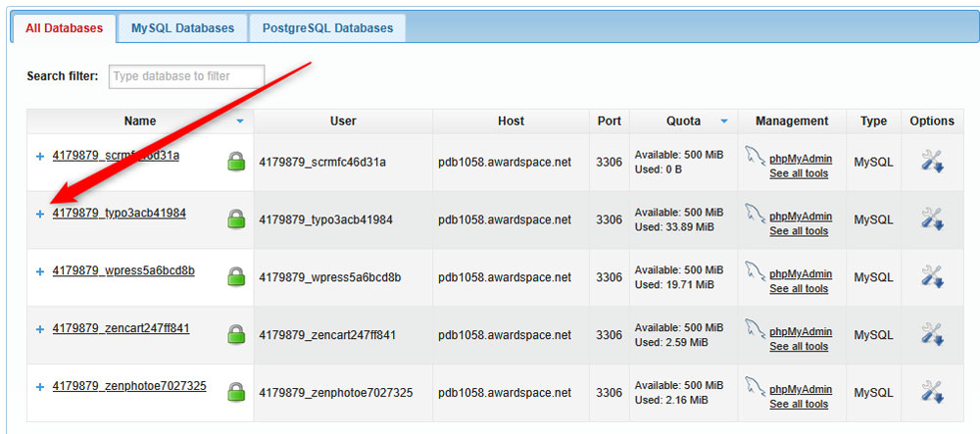Open phpMyAdmin for zenphotoe7027325 database
The height and width of the screenshot is (434, 980).
(801, 389)
